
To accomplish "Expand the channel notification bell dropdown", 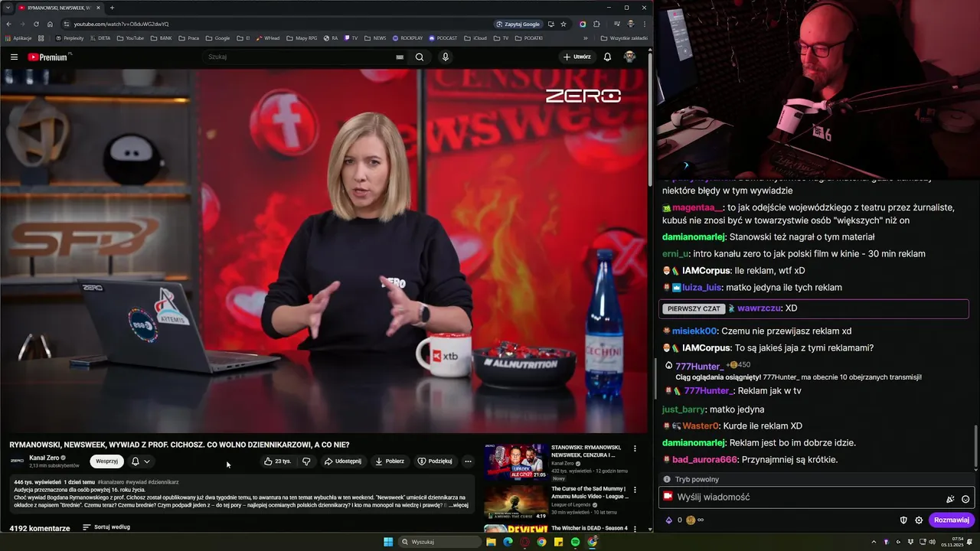I will [140, 461].
